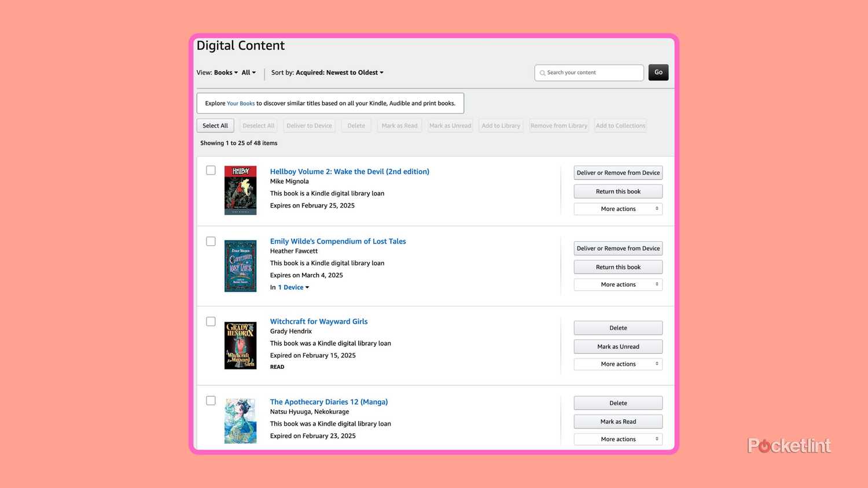Open the Hellboy Volume 2 title link
868x488 pixels.
point(350,172)
